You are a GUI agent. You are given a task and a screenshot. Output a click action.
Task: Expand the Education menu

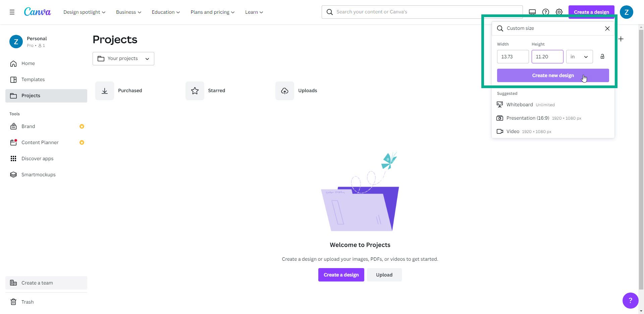coord(165,12)
